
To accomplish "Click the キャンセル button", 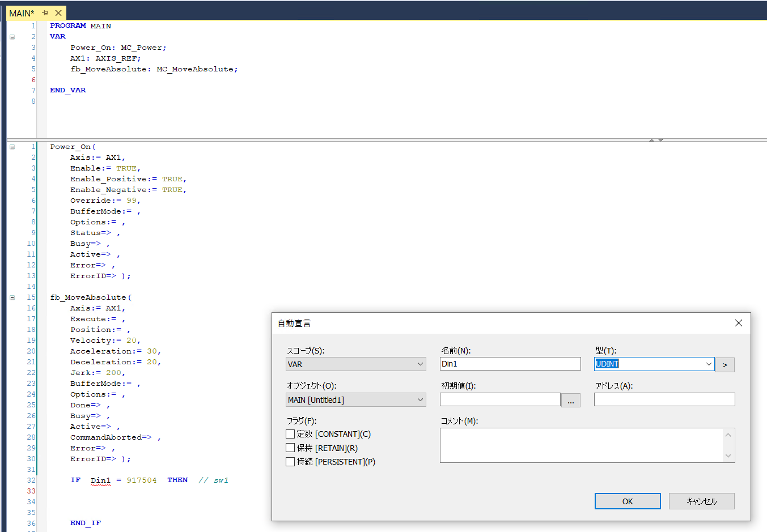I will pos(702,501).
